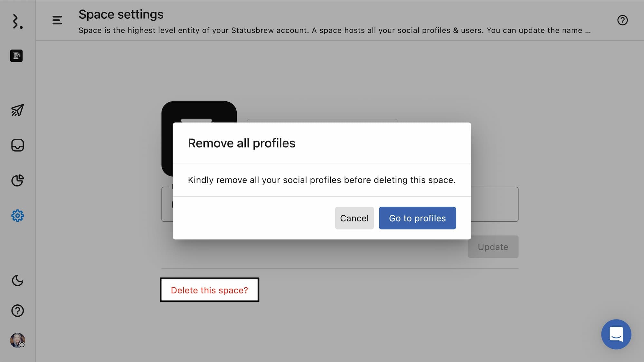This screenshot has width=644, height=362.
Task: Open the sidebar help question icon
Action: tap(17, 311)
